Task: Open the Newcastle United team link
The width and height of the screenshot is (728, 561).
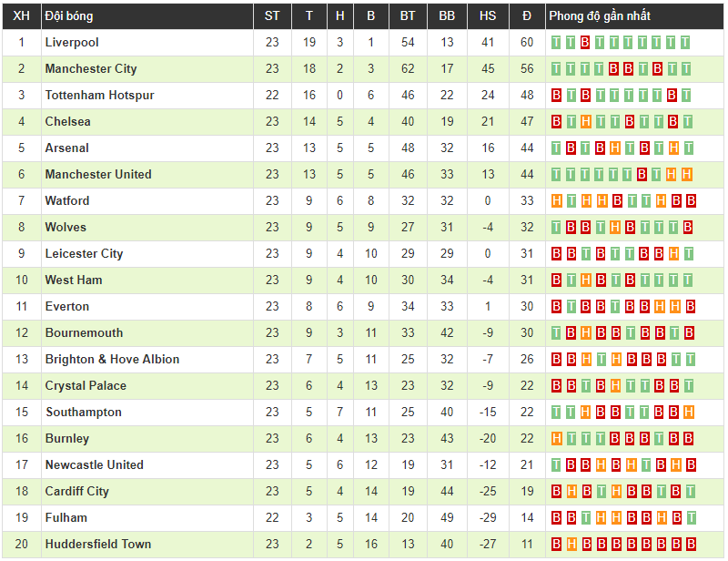Action: pos(95,465)
